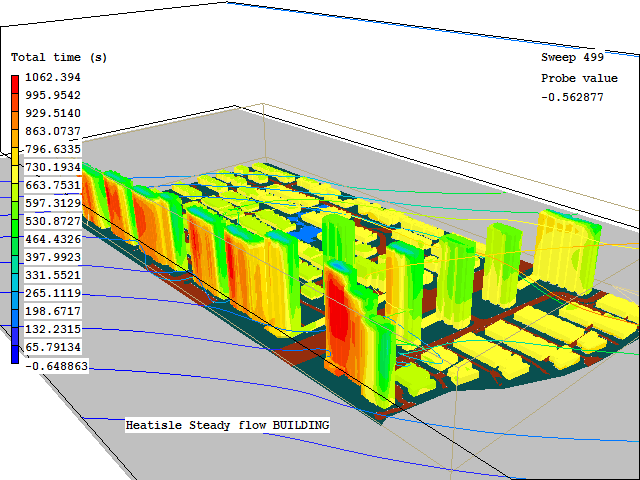This screenshot has height=480, width=640.
Task: Click the legend maximum value 1062.394
Action: click(52, 77)
